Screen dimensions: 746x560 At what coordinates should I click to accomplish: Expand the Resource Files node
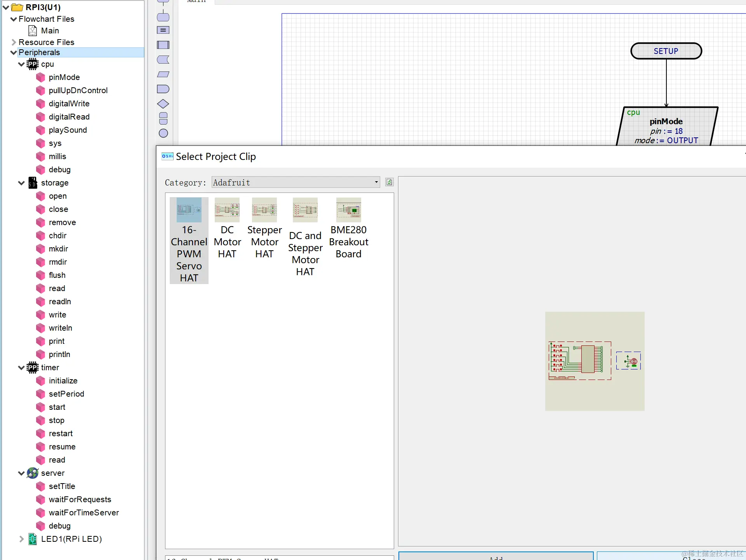[x=14, y=42]
